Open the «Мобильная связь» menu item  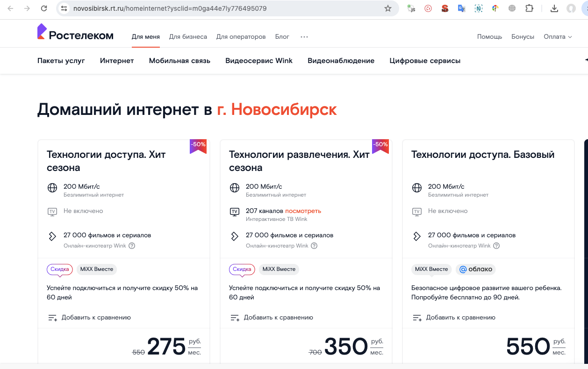click(x=179, y=61)
